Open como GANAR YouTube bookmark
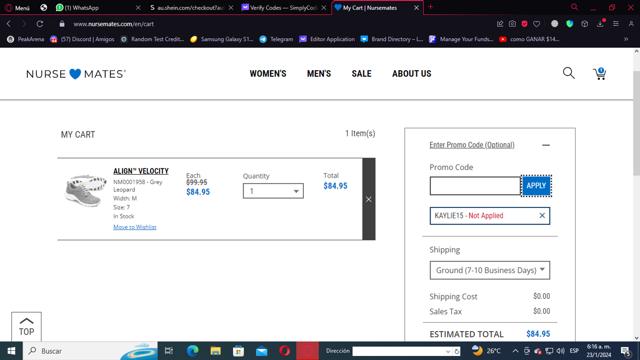The height and width of the screenshot is (360, 640). [x=529, y=39]
